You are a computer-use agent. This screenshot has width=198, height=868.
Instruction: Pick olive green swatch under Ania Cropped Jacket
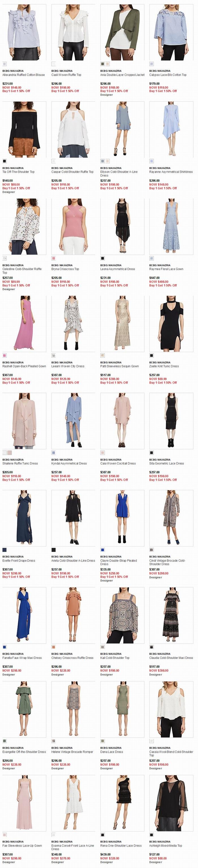pos(102,64)
